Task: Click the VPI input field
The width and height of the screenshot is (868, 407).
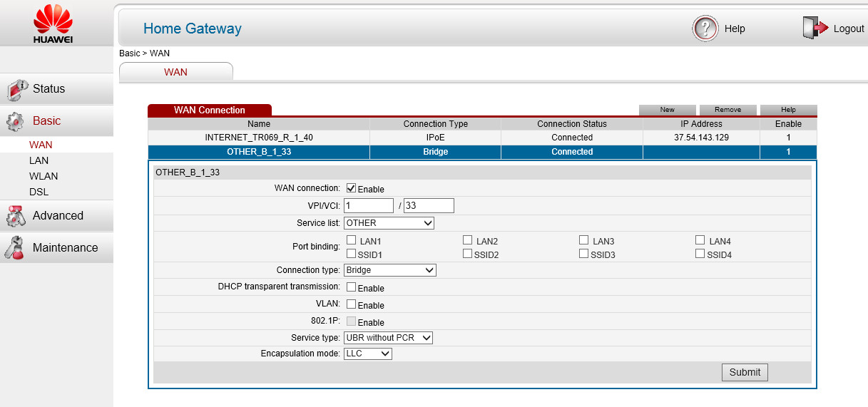Action: click(369, 205)
